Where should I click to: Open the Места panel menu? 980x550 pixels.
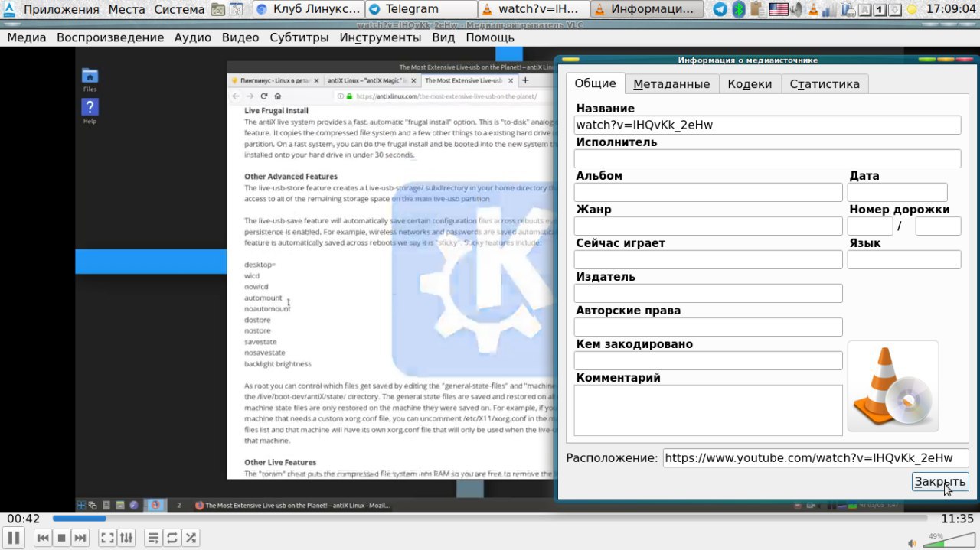tap(126, 9)
